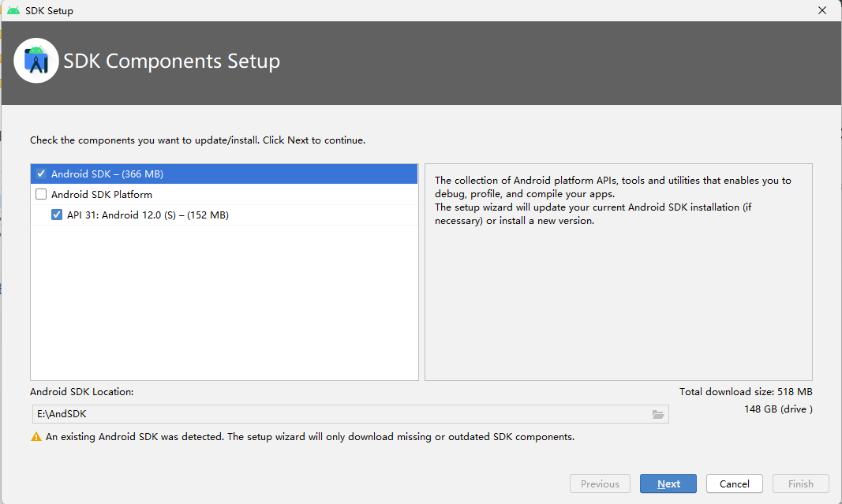Click inside the Android SDK Location field
This screenshot has width=842, height=504.
237,414
